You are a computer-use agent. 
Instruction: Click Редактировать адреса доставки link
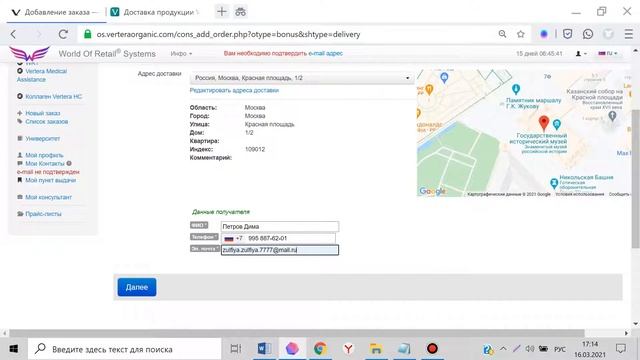click(234, 90)
